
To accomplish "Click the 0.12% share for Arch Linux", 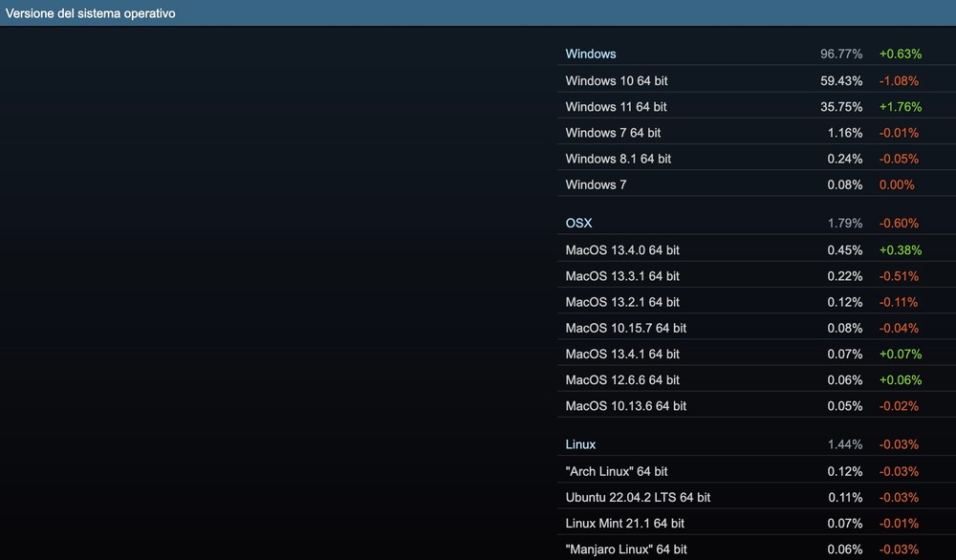I will (845, 471).
